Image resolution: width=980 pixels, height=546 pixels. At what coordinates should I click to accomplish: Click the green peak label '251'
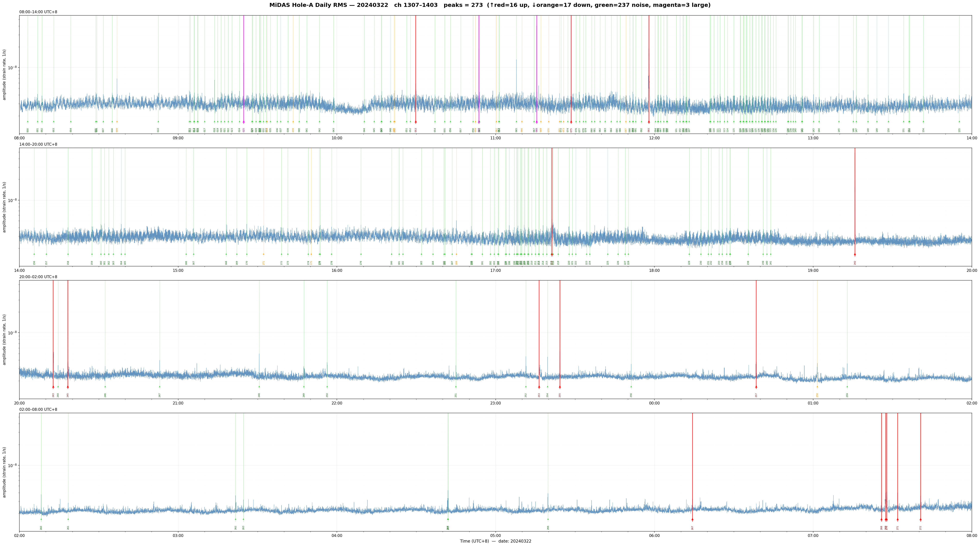click(456, 395)
